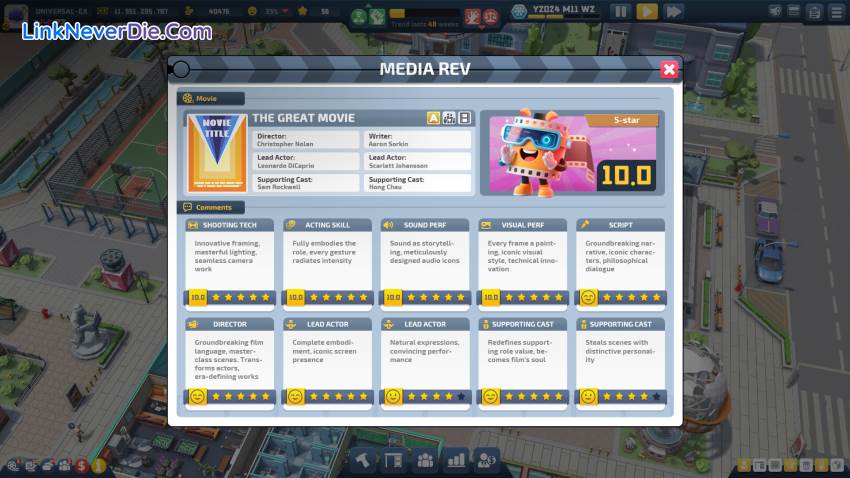Click the announcement megaphone icon in top bar
The height and width of the screenshot is (478, 850).
(x=775, y=11)
